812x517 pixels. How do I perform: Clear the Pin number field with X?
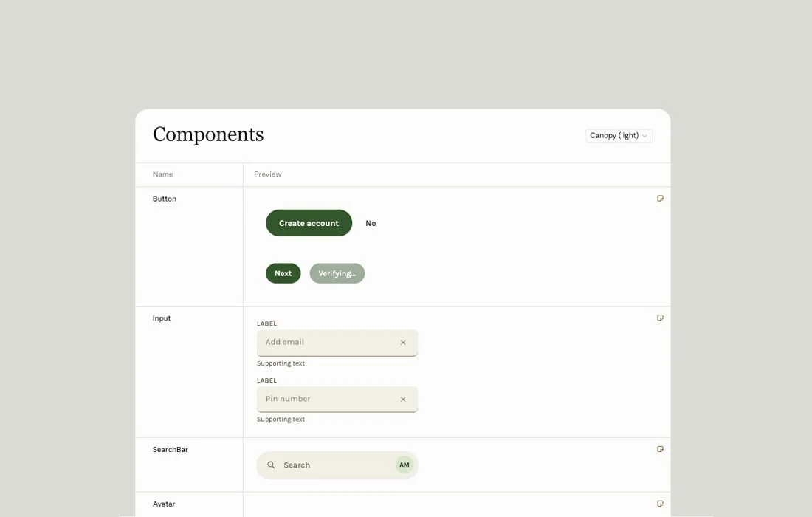tap(403, 399)
